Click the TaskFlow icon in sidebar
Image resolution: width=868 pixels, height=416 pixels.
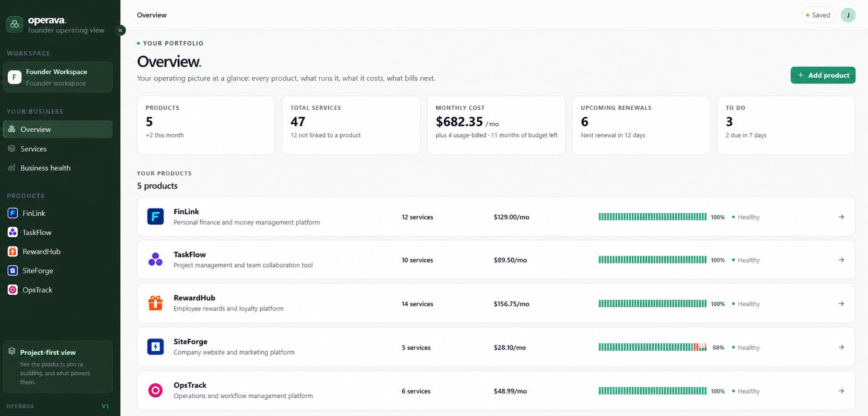tap(13, 232)
